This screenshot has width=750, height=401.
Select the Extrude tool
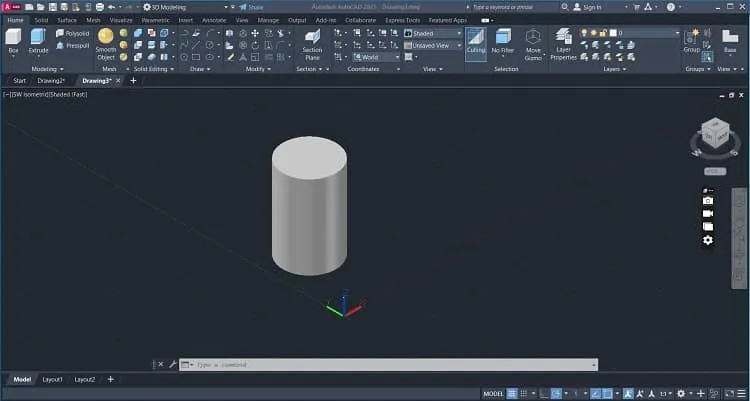click(38, 41)
